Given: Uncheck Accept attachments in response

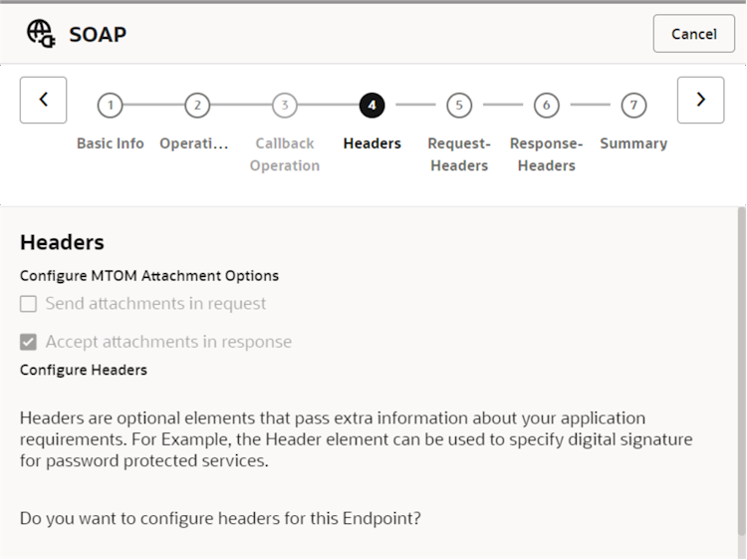Looking at the screenshot, I should pyautogui.click(x=29, y=342).
